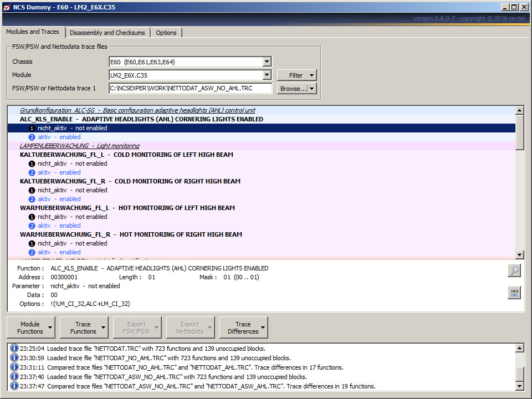This screenshot has width=532, height=399.
Task: Click the trace file path input field
Action: [x=190, y=88]
